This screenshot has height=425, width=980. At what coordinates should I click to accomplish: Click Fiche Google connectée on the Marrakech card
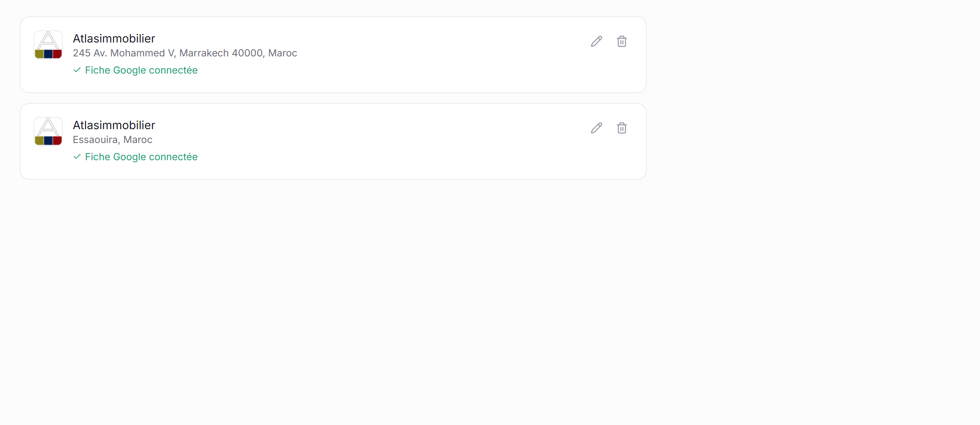[x=141, y=70]
